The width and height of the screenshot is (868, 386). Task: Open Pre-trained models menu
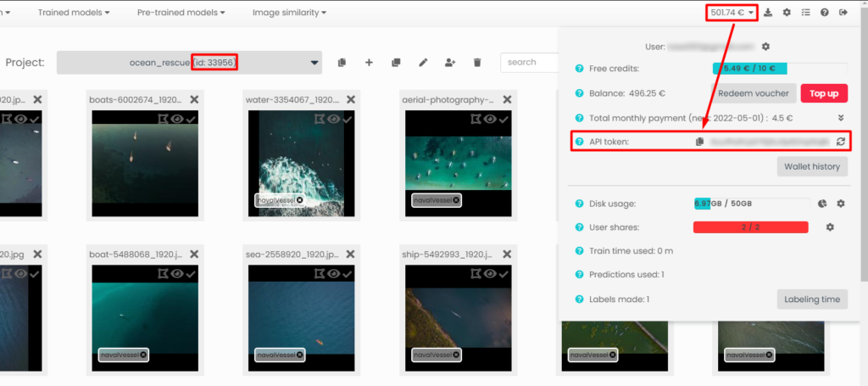coord(181,12)
